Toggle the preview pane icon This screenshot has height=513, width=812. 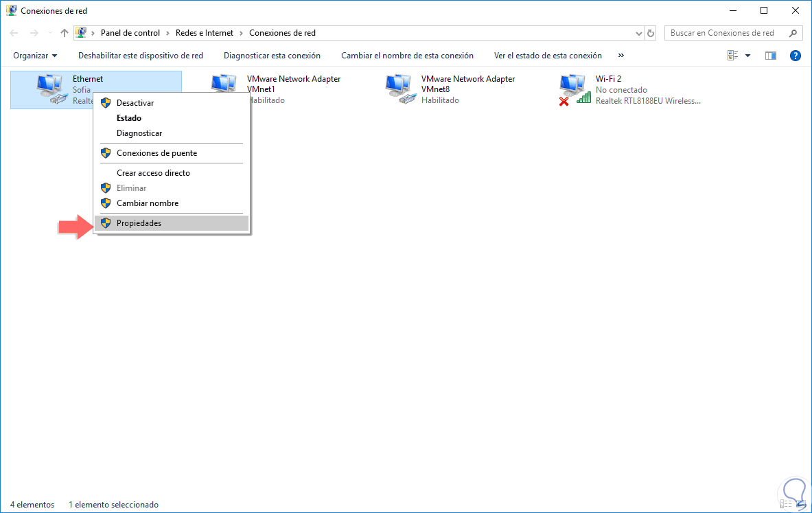[771, 56]
